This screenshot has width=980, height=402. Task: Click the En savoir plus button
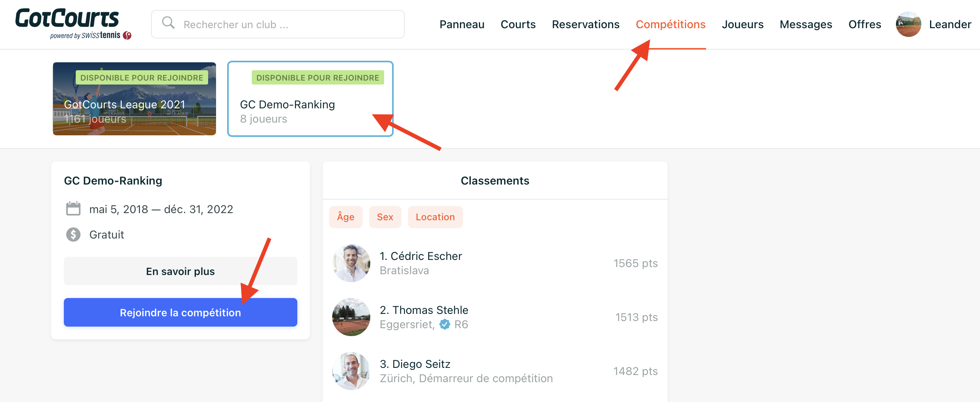tap(180, 271)
